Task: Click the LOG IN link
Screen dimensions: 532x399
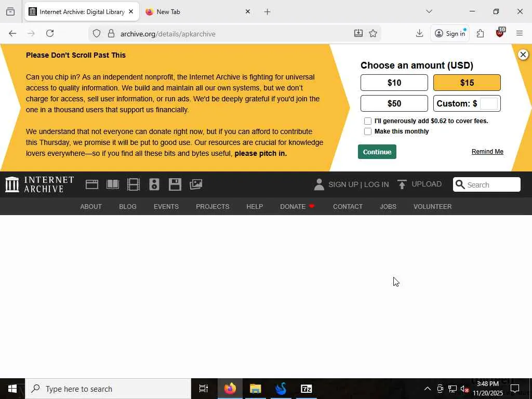Action: click(x=376, y=184)
